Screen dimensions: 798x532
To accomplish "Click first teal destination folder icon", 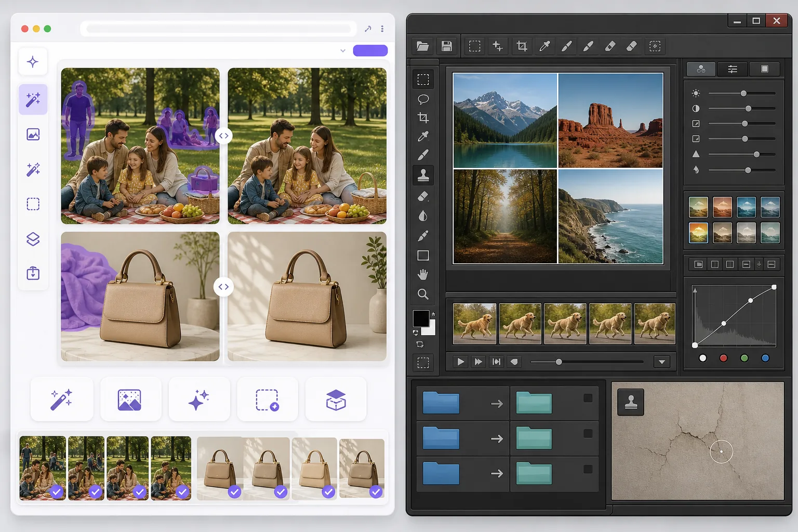I will point(534,403).
